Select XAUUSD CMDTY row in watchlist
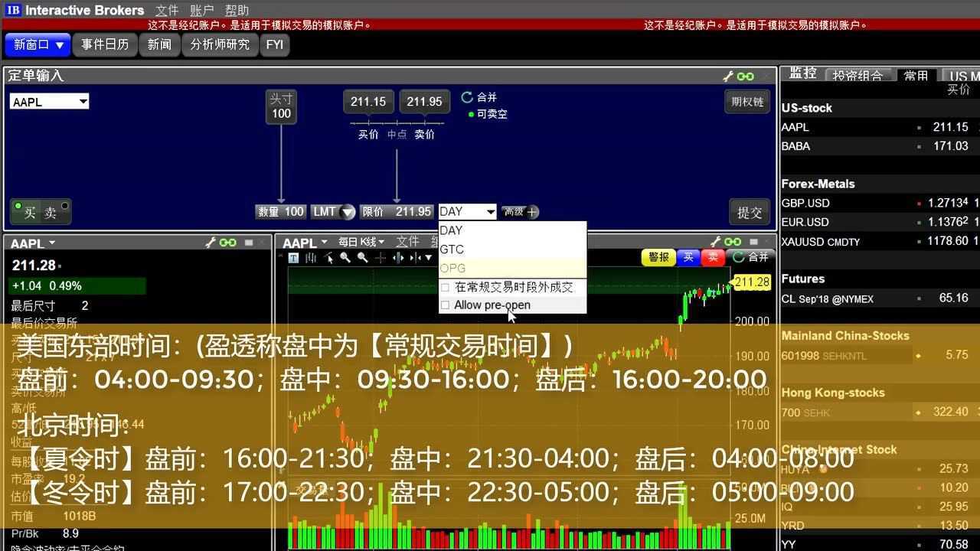Screen dimensions: 980x551 point(880,241)
